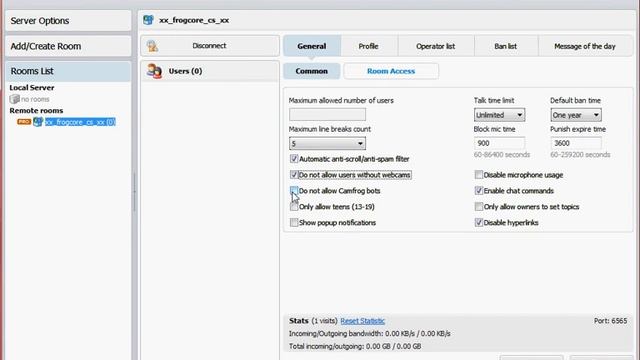Open Server Options panel
The width and height of the screenshot is (640, 360).
click(68, 20)
